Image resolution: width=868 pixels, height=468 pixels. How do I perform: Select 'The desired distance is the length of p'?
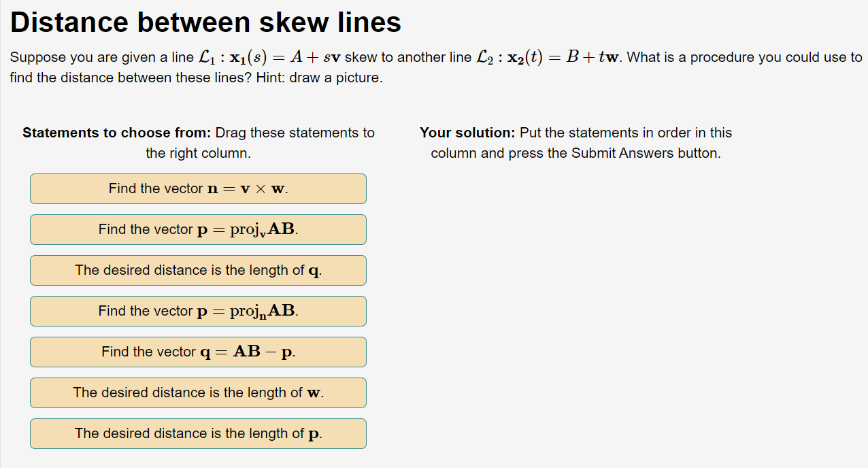point(198,433)
